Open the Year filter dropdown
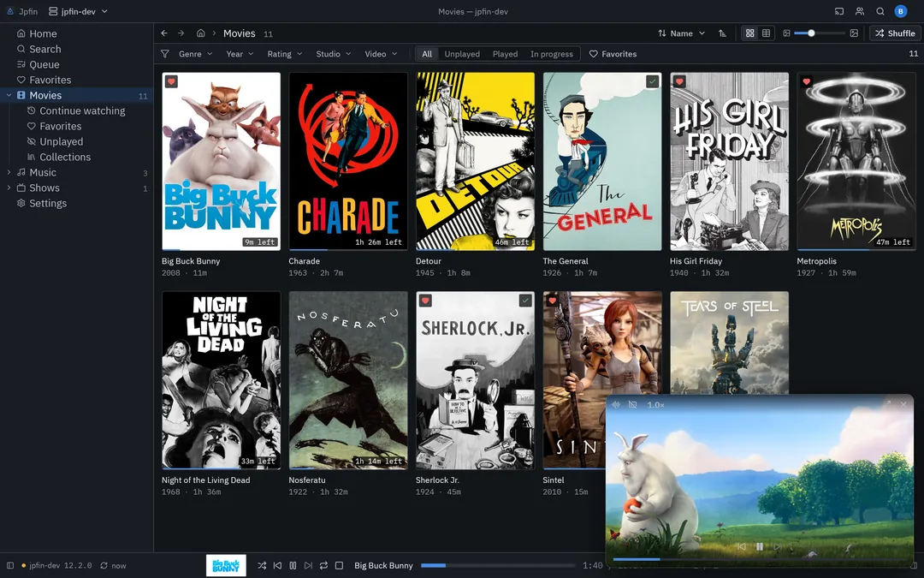 click(x=240, y=54)
